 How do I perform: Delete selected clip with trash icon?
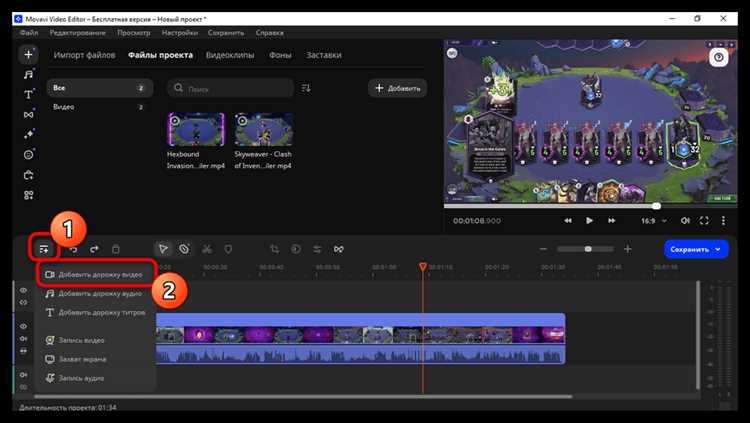tap(116, 249)
